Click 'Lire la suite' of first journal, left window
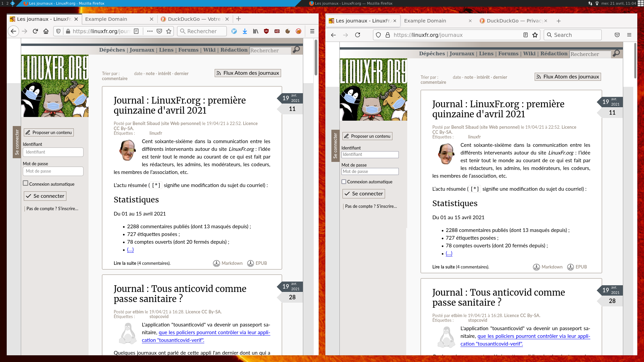Screen dimensions: 644x362 tap(125, 263)
